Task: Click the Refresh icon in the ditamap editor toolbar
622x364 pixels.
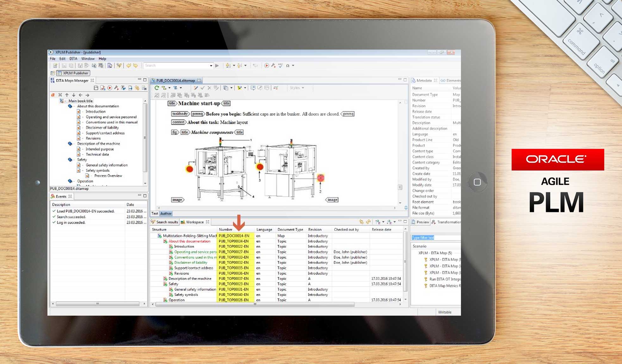Action: [x=157, y=88]
